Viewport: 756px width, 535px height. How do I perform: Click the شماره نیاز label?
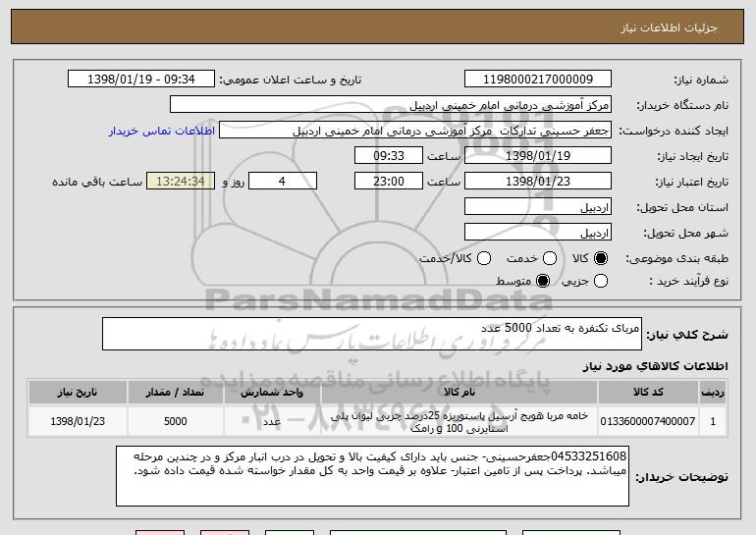pos(701,80)
